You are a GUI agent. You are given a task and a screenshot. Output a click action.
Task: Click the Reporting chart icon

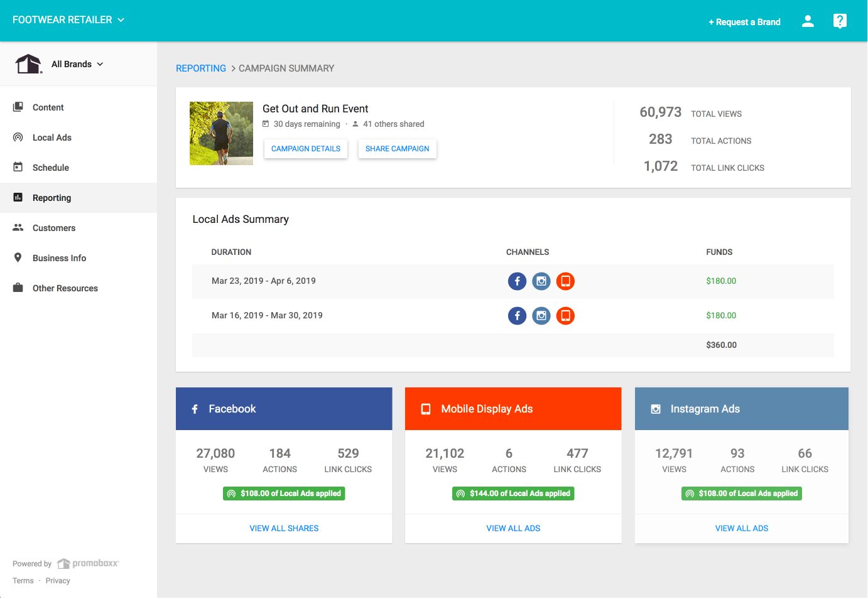pyautogui.click(x=18, y=198)
